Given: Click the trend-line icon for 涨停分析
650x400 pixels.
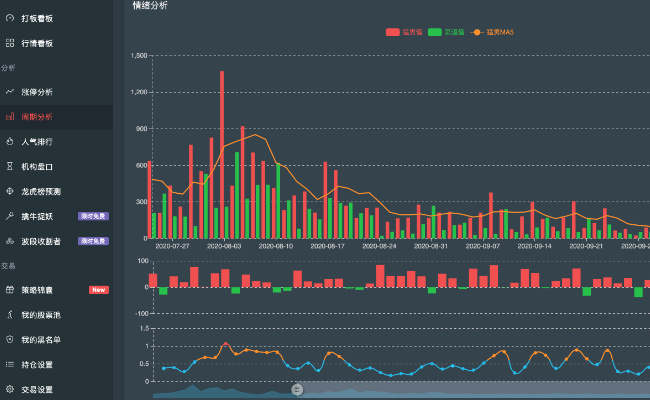Looking at the screenshot, I should click(x=10, y=92).
